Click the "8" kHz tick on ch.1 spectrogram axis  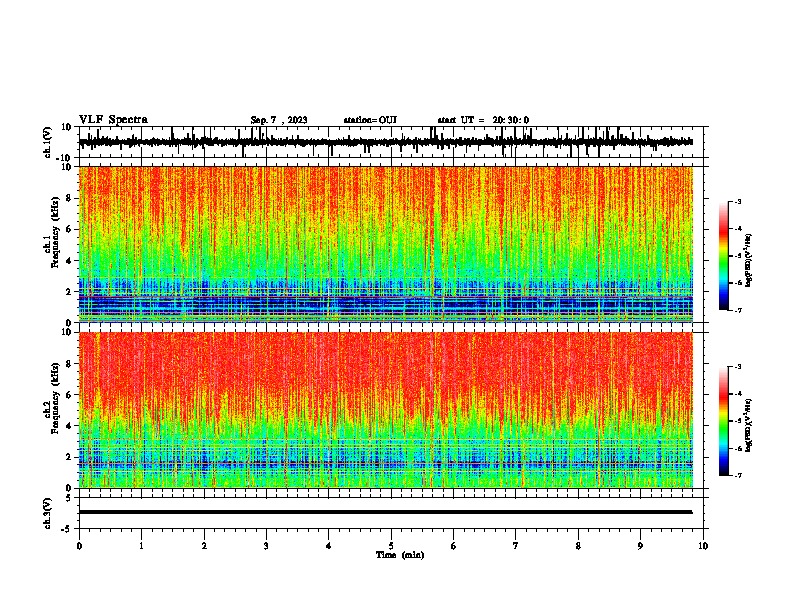(x=69, y=198)
